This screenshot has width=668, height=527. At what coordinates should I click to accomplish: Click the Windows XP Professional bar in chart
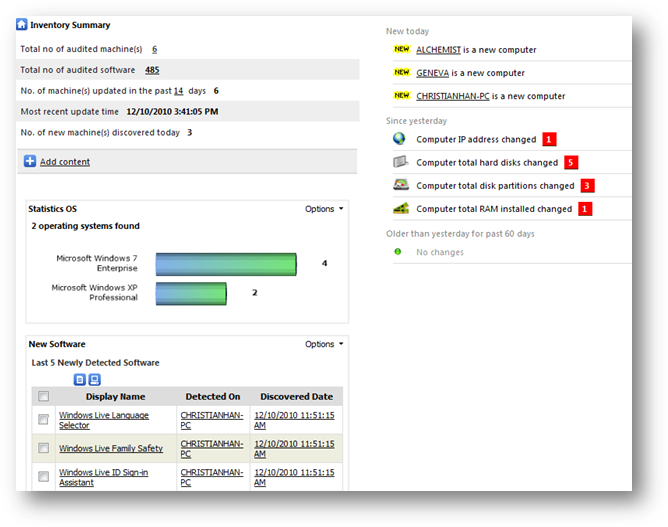pyautogui.click(x=191, y=294)
